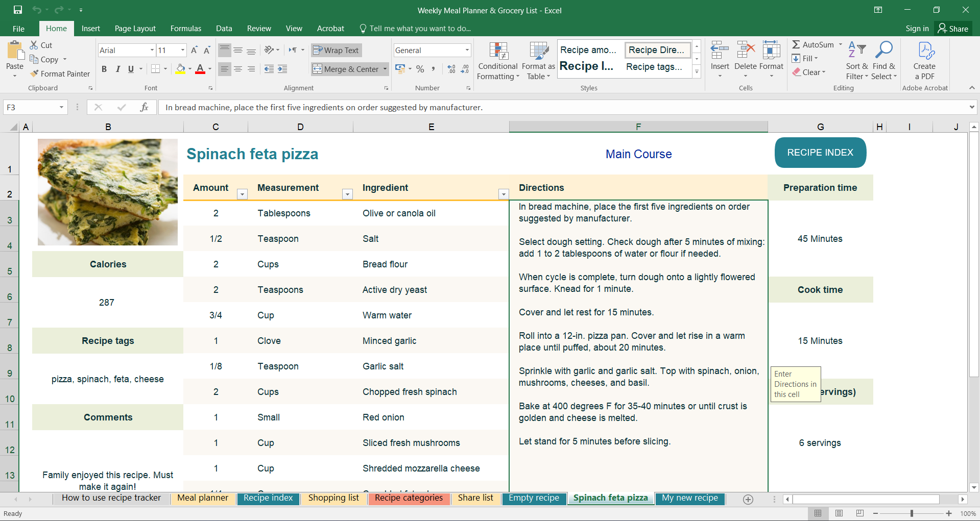Expand the font name Arial dropdown

point(152,50)
